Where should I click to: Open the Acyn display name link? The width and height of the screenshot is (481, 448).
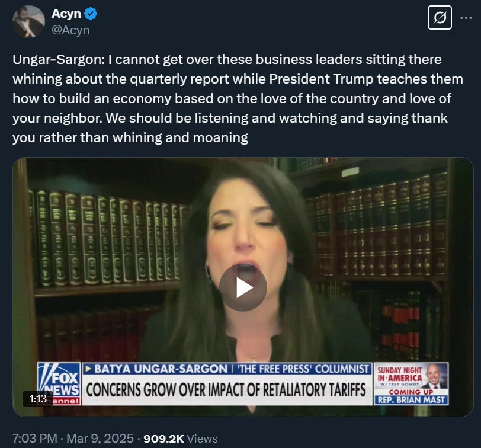pyautogui.click(x=66, y=14)
